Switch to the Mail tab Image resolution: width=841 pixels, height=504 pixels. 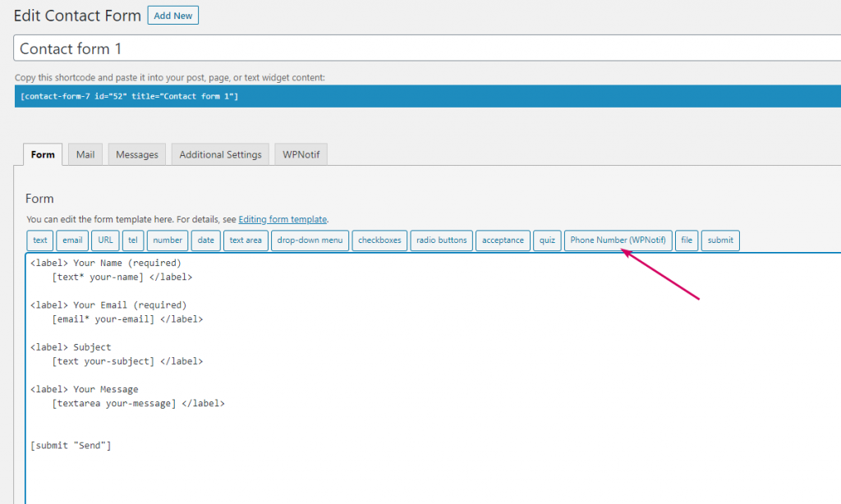(x=85, y=154)
